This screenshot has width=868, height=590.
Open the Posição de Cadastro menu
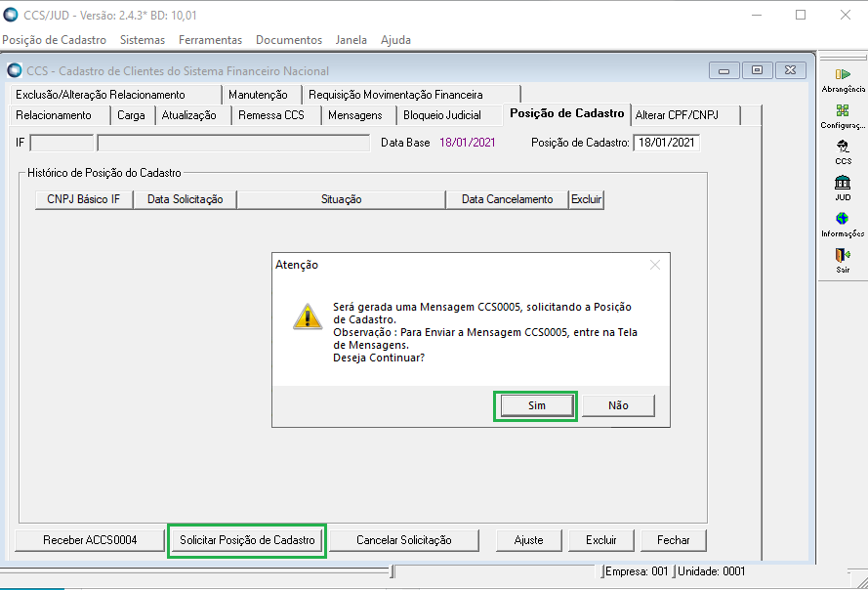click(55, 40)
